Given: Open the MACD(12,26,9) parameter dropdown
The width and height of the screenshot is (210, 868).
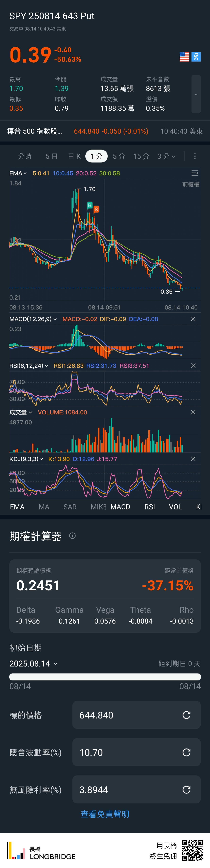Looking at the screenshot, I should coord(33,319).
